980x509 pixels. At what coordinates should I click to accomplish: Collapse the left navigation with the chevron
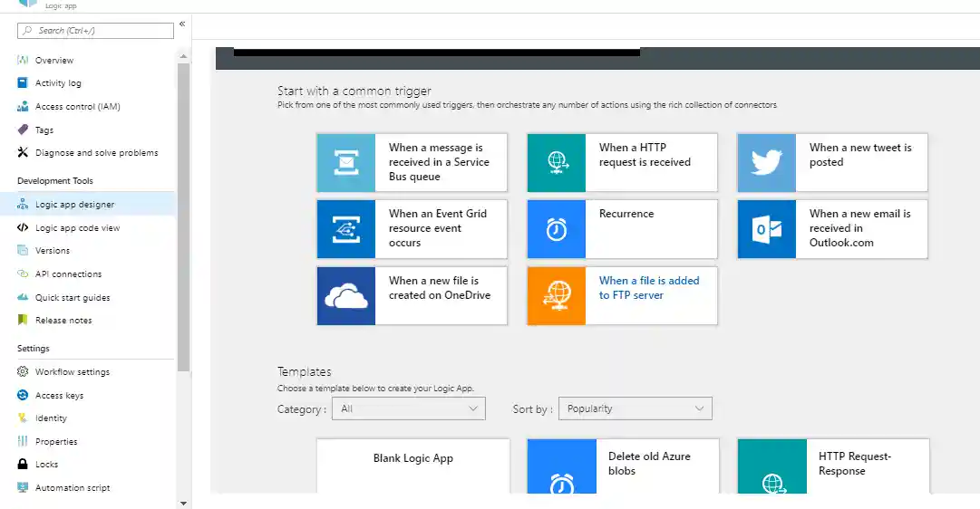[182, 24]
